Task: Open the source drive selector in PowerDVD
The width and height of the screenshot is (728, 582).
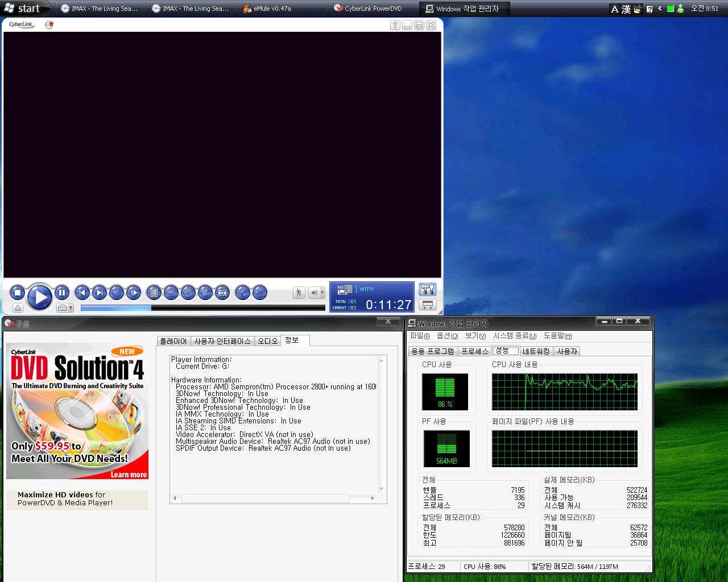Action: (x=65, y=307)
